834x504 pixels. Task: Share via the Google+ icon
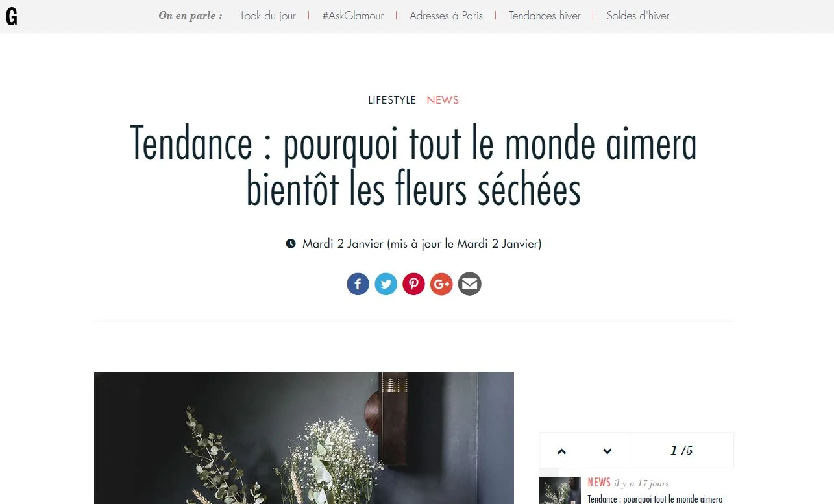(441, 284)
